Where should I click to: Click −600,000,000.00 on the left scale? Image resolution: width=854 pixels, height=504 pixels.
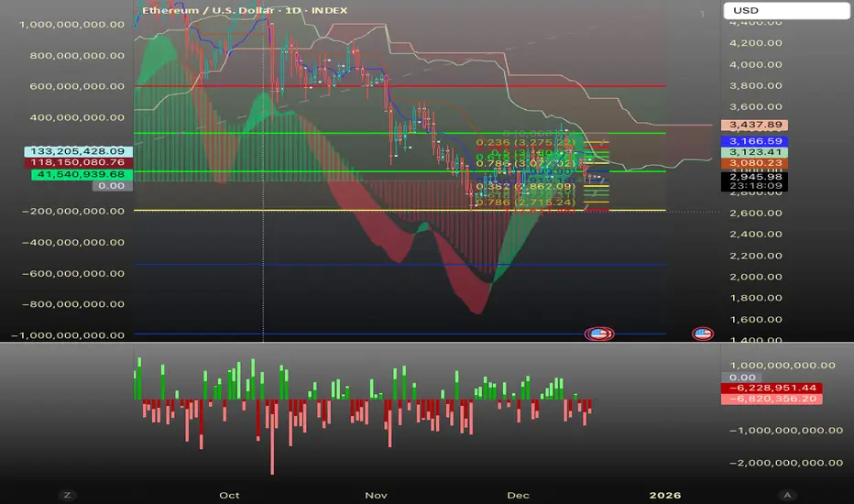coord(73,273)
